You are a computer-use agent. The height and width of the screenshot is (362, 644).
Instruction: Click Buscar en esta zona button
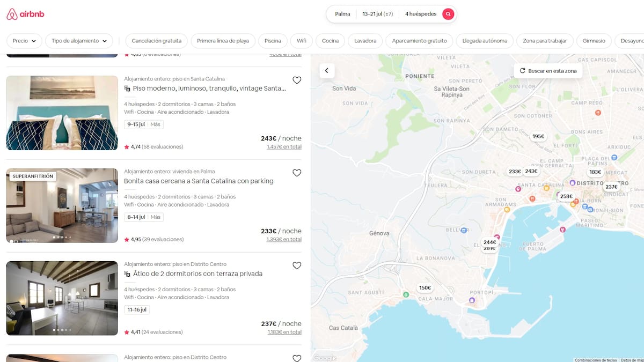tap(548, 71)
